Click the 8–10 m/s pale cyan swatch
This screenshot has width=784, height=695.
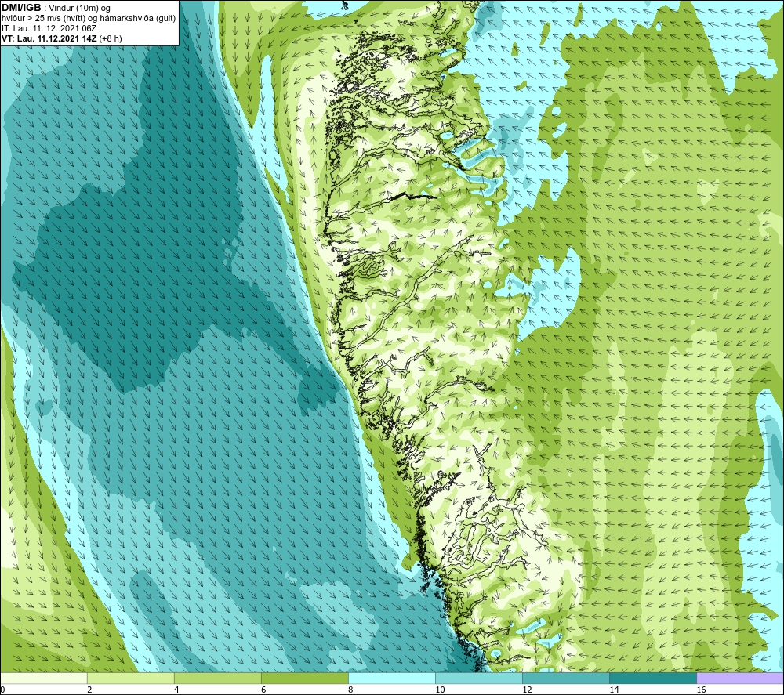coord(392,679)
